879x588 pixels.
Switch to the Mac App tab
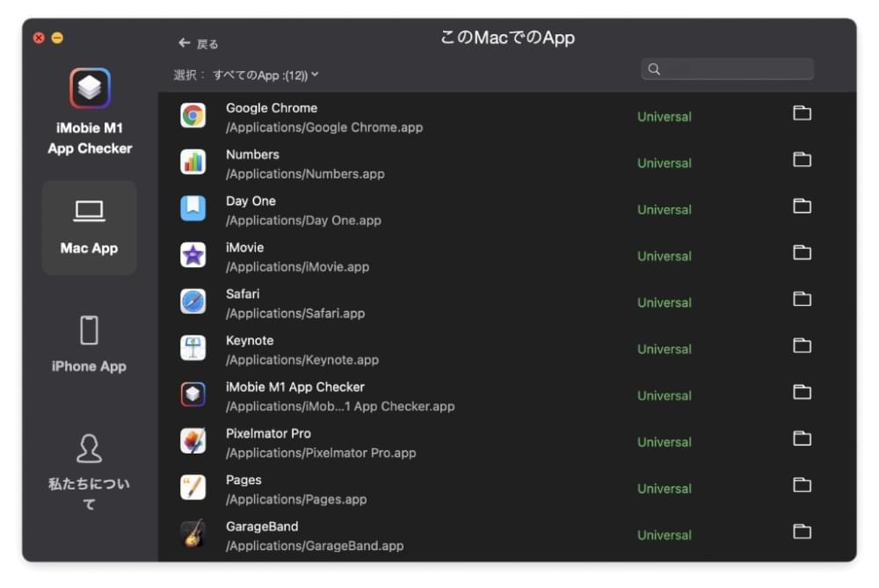point(89,228)
